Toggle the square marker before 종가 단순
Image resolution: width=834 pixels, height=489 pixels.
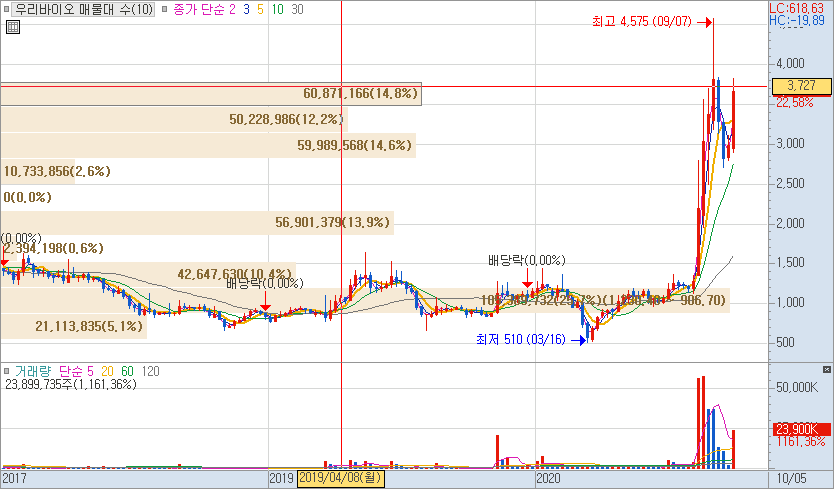pos(164,10)
